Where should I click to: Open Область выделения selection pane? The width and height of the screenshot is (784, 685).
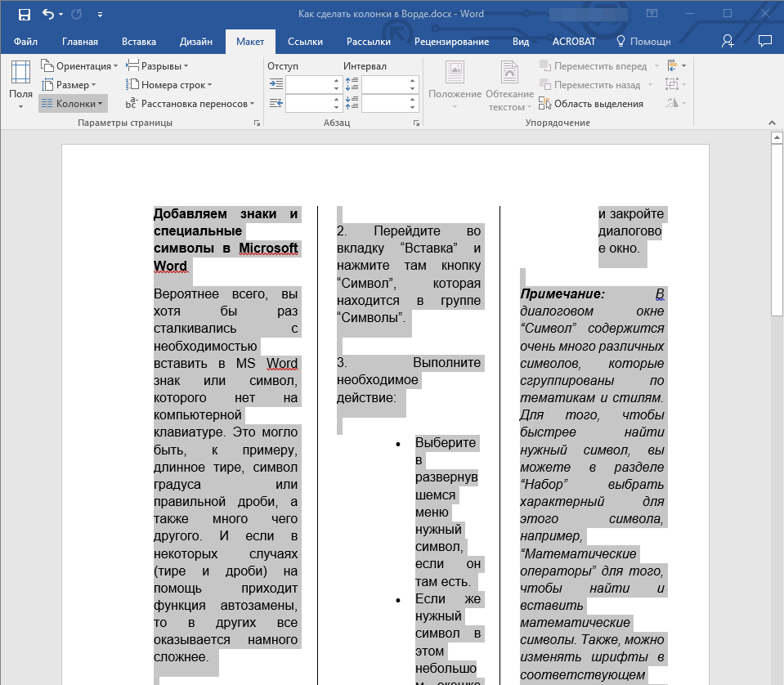point(591,104)
